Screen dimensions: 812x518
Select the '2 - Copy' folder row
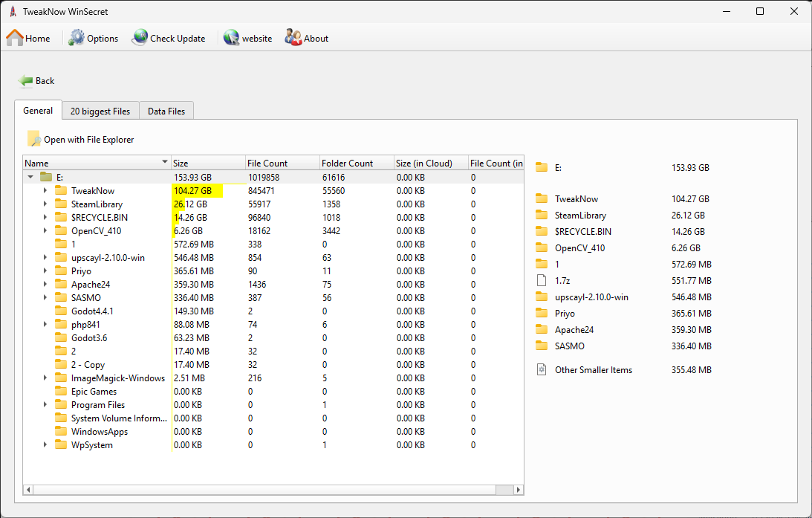pyautogui.click(x=88, y=365)
